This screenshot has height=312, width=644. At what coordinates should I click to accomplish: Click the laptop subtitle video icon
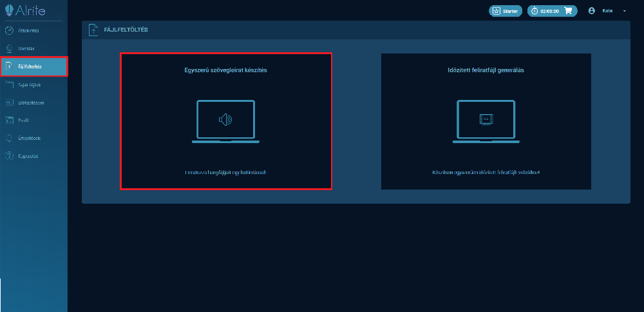(486, 119)
